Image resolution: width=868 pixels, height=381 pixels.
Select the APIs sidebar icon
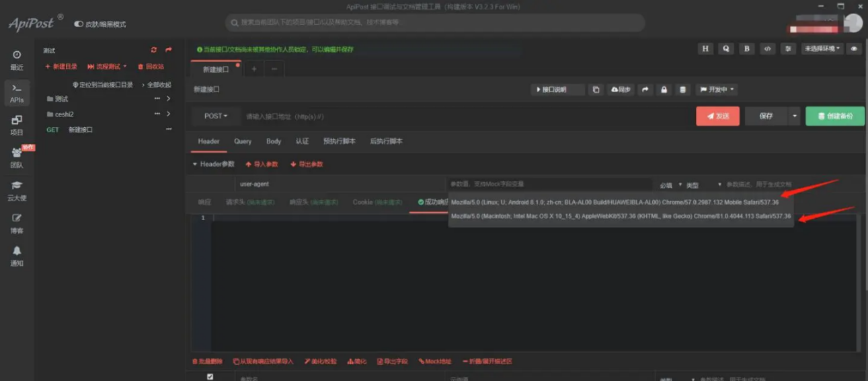[17, 93]
